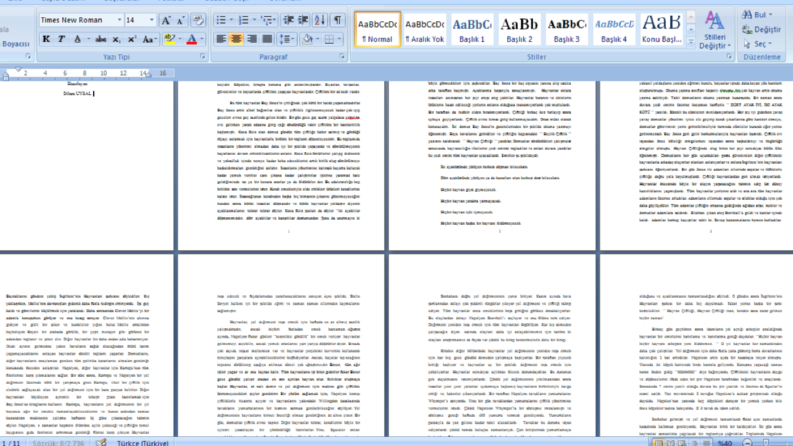Open font size dropdown
The height and width of the screenshot is (446, 793).
pyautogui.click(x=151, y=20)
